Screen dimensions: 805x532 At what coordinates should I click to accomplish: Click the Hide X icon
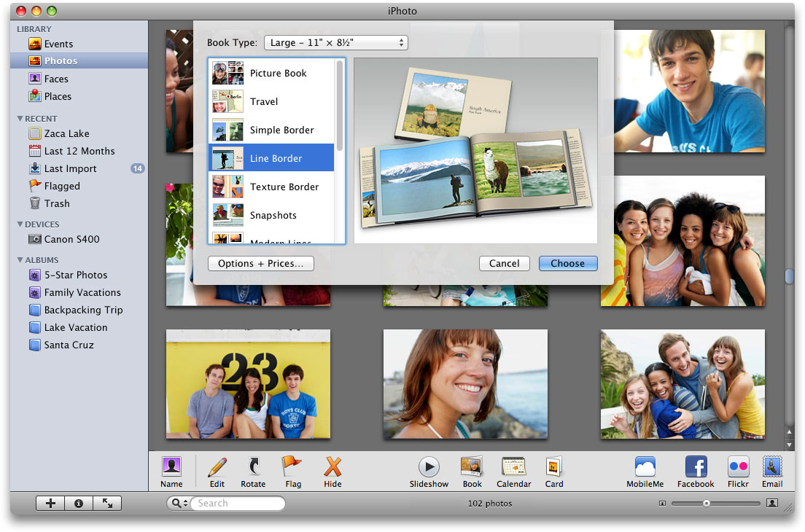tap(332, 467)
